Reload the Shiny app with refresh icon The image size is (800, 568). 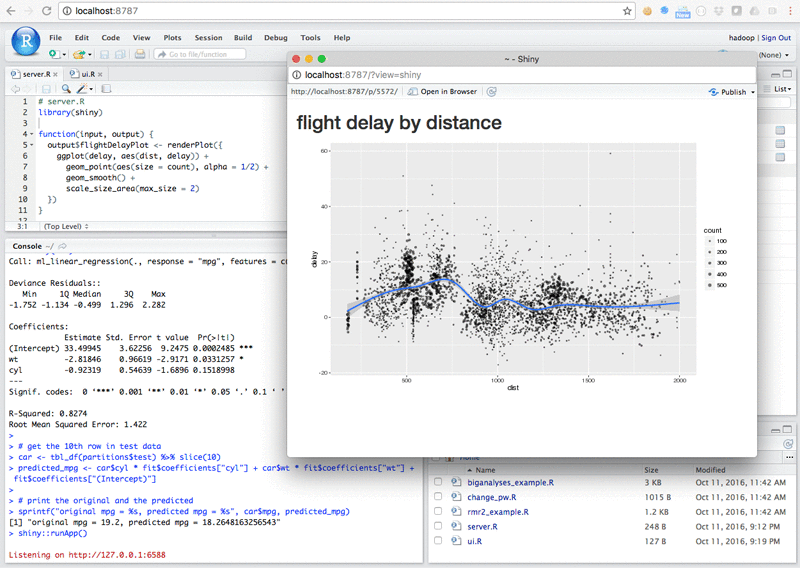491,92
